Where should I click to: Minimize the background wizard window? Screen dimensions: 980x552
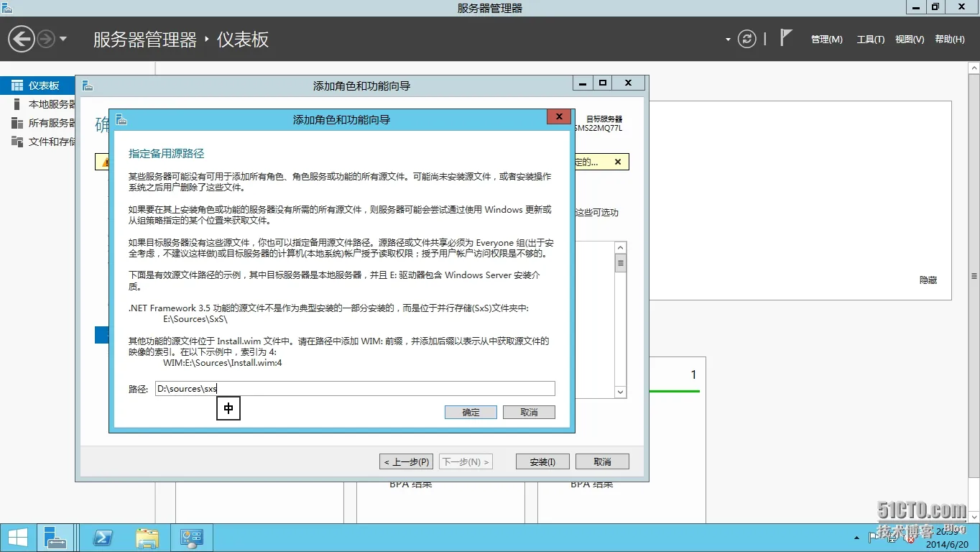583,83
